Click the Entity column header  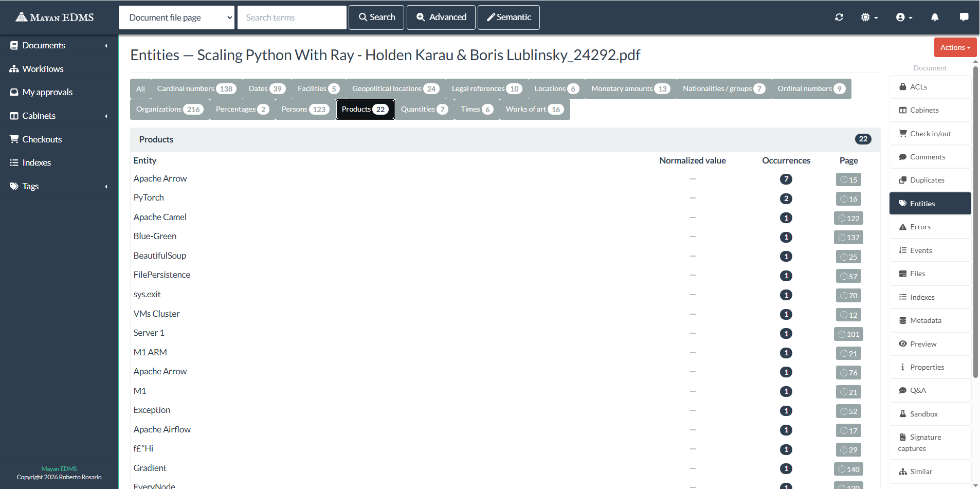pyautogui.click(x=145, y=160)
